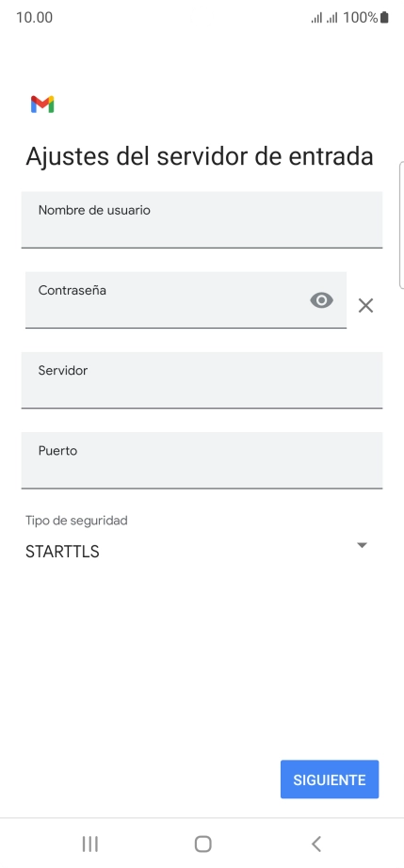Image resolution: width=404 pixels, height=868 pixels.
Task: Clear the password field with the X icon
Action: pyautogui.click(x=365, y=306)
